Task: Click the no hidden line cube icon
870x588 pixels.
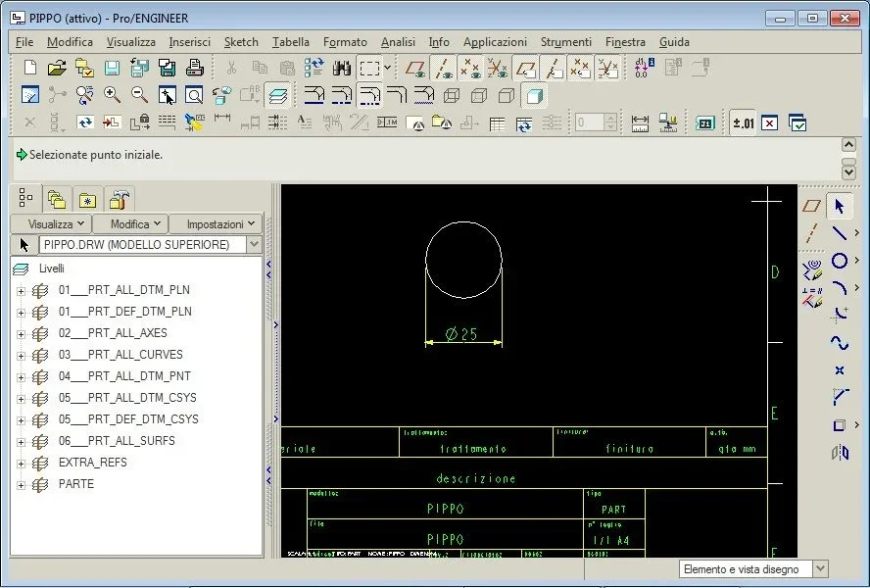Action: (506, 95)
